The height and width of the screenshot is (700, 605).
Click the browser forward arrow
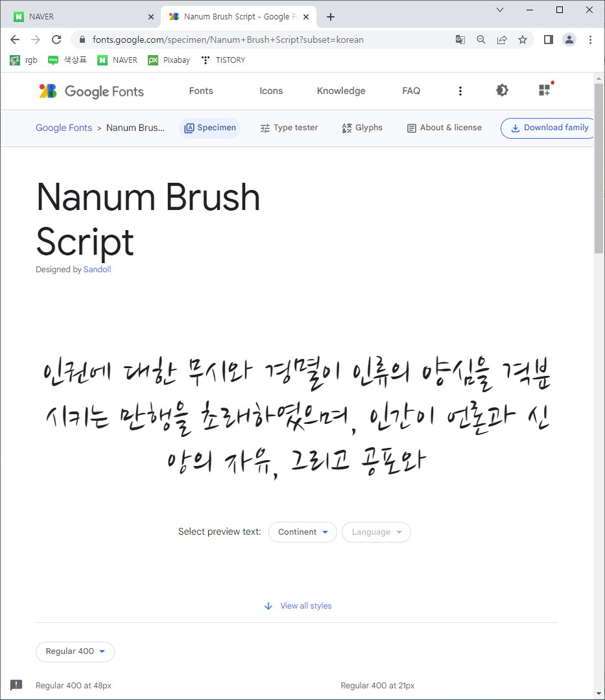click(36, 40)
